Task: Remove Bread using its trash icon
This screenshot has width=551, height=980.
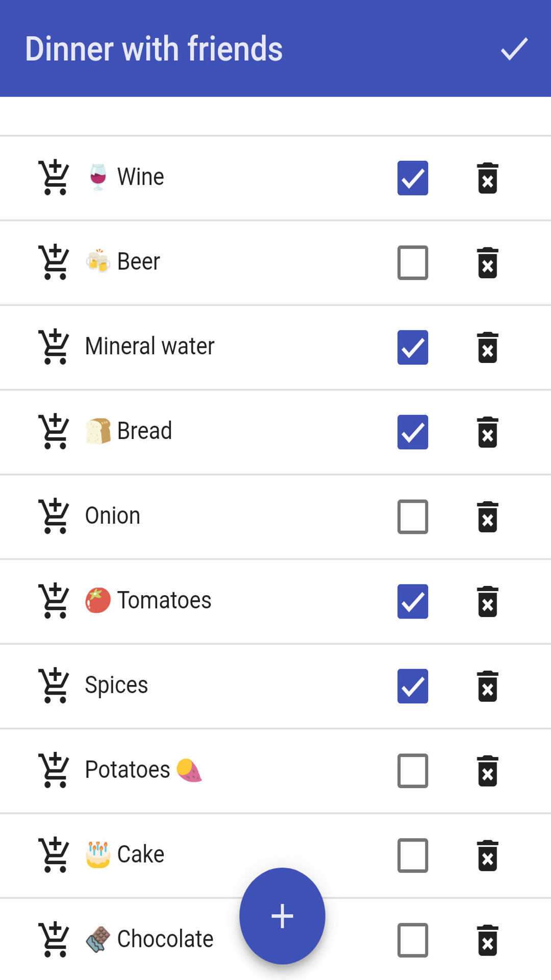Action: pos(488,432)
